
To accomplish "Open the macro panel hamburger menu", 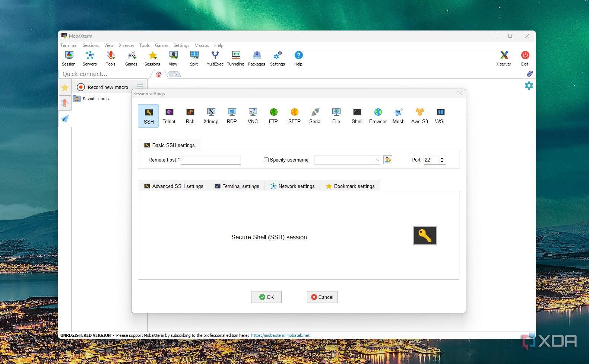I will [x=140, y=87].
